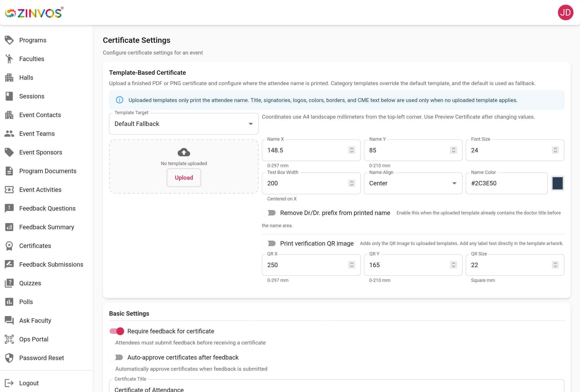Turn on Auto-approve certificates after feedback
580x392 pixels.
[x=116, y=357]
